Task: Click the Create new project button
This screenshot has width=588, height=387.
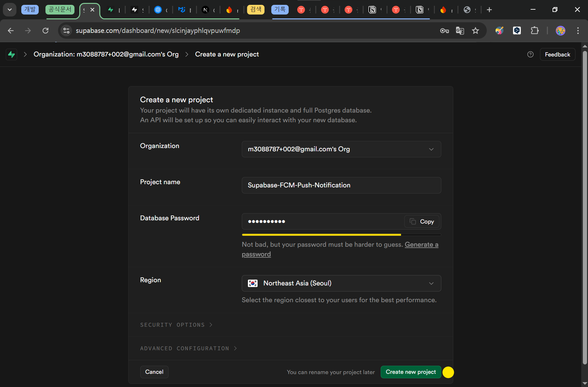Action: pos(411,372)
